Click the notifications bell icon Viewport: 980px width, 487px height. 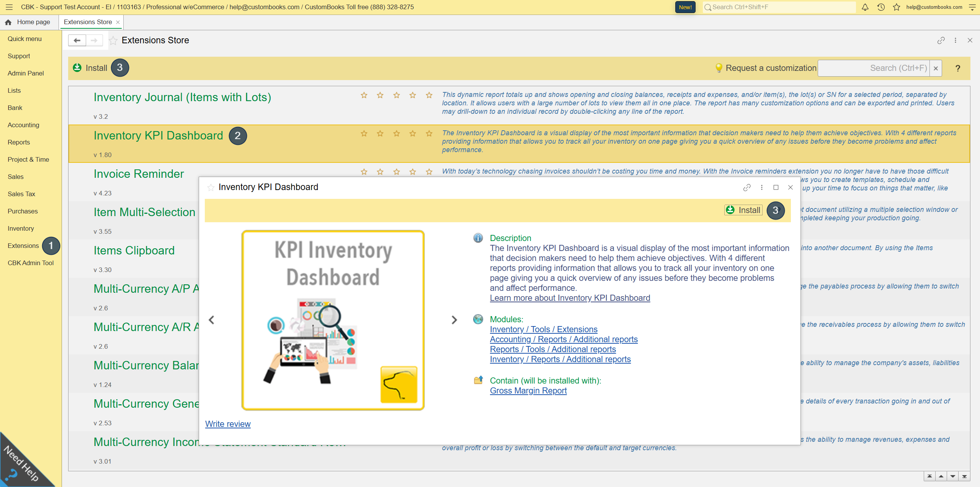point(865,7)
